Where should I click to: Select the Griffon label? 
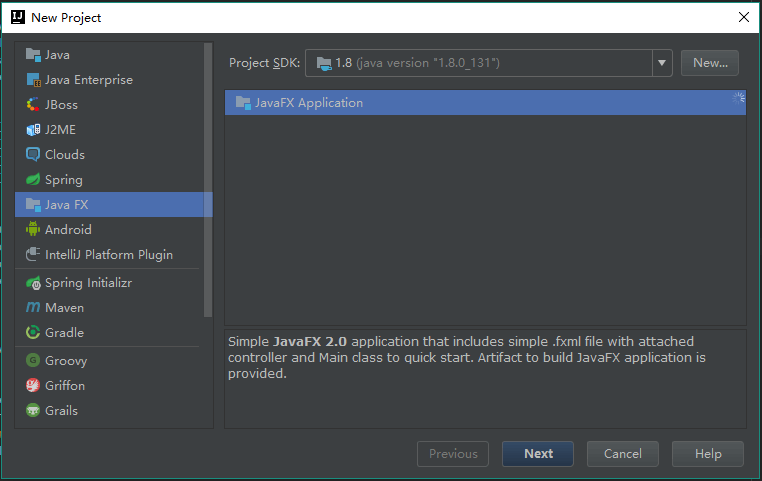[x=65, y=386]
